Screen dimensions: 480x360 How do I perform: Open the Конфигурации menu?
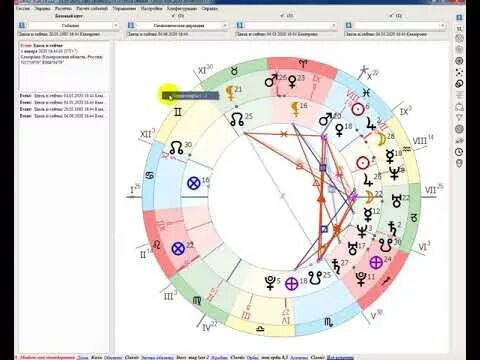pos(182,9)
